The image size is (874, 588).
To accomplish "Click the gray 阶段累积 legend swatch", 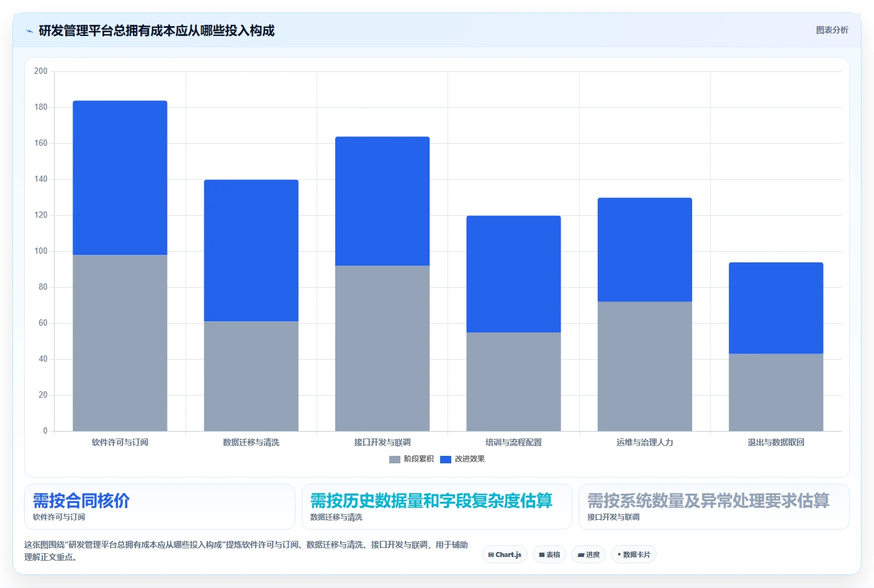I will pyautogui.click(x=395, y=460).
